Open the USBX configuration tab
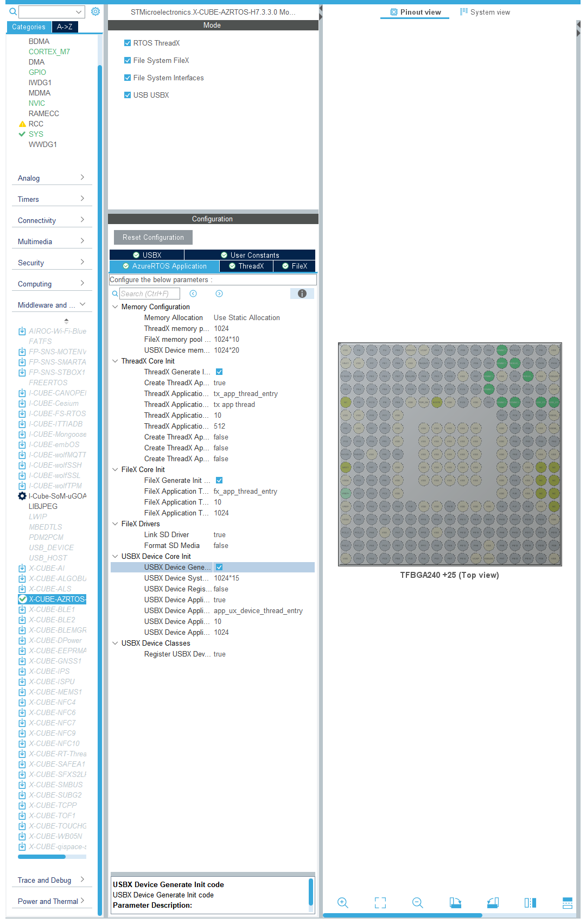The image size is (586, 924). (147, 255)
